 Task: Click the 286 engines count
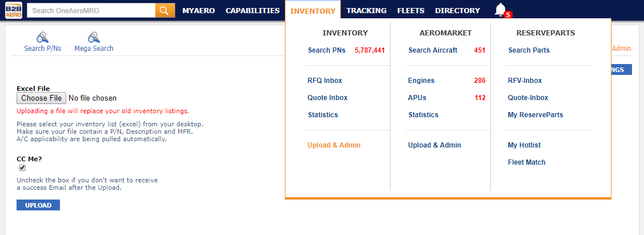coord(480,80)
